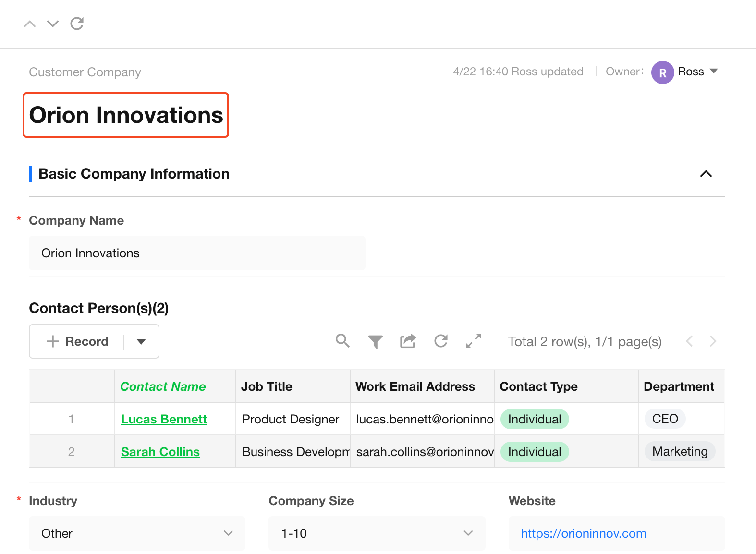Go to next page of contacts
Image resolution: width=756 pixels, height=554 pixels.
click(x=713, y=341)
